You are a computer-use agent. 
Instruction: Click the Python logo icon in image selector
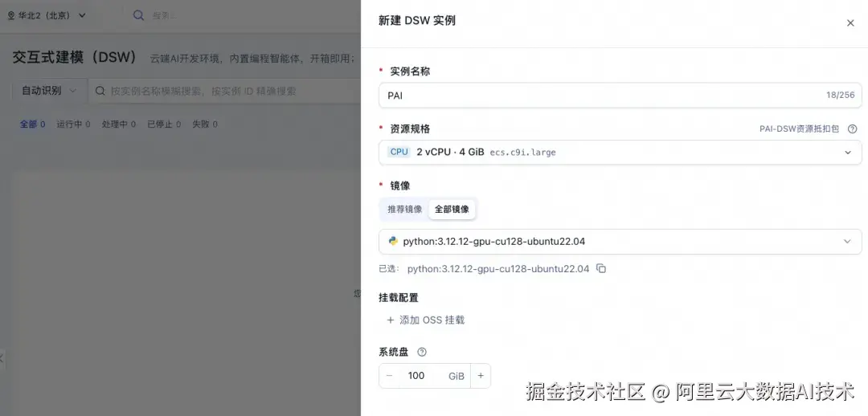tap(393, 241)
